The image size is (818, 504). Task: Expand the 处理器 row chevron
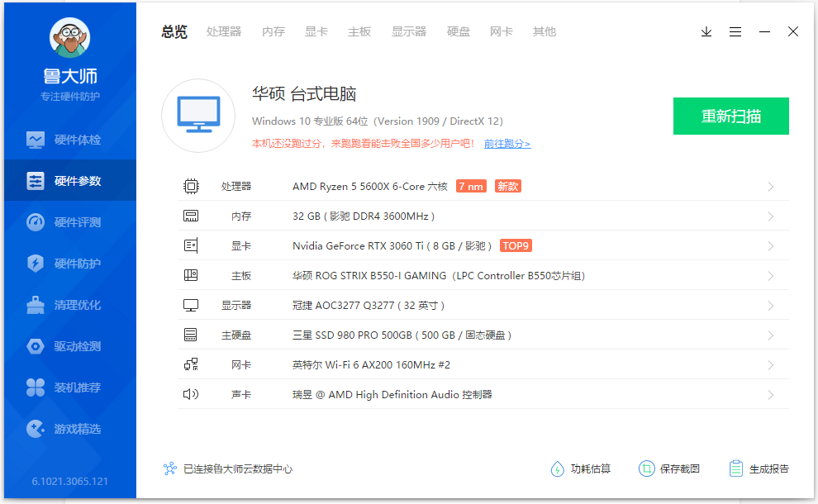tap(771, 187)
